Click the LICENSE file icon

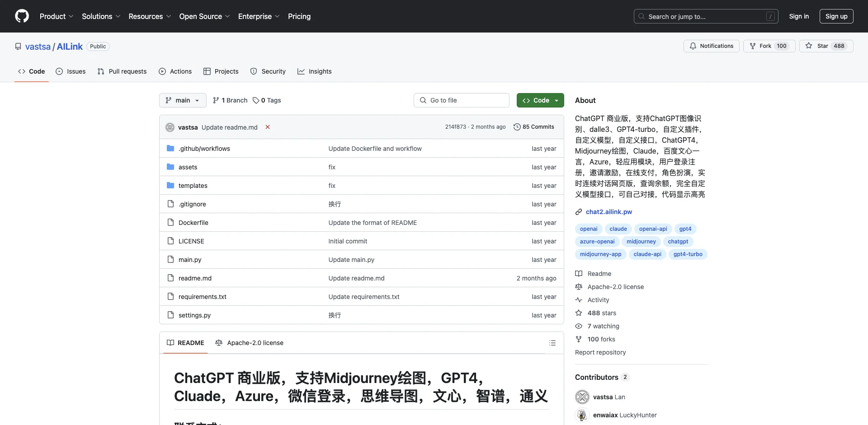(170, 241)
